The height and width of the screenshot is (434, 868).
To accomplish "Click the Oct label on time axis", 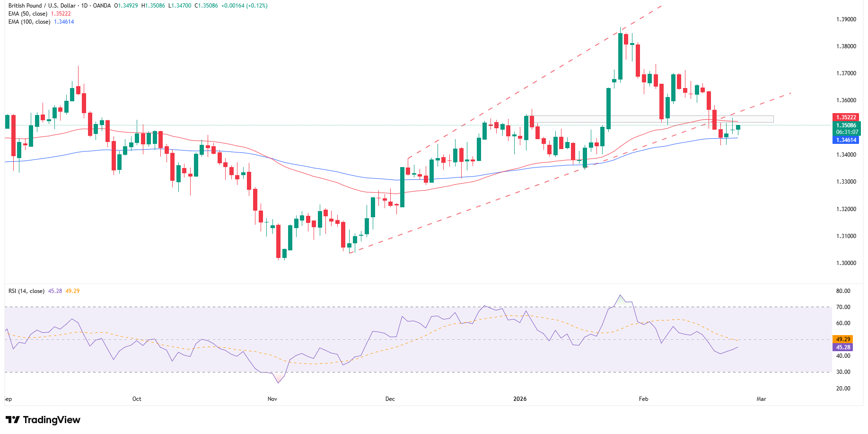I will [137, 399].
